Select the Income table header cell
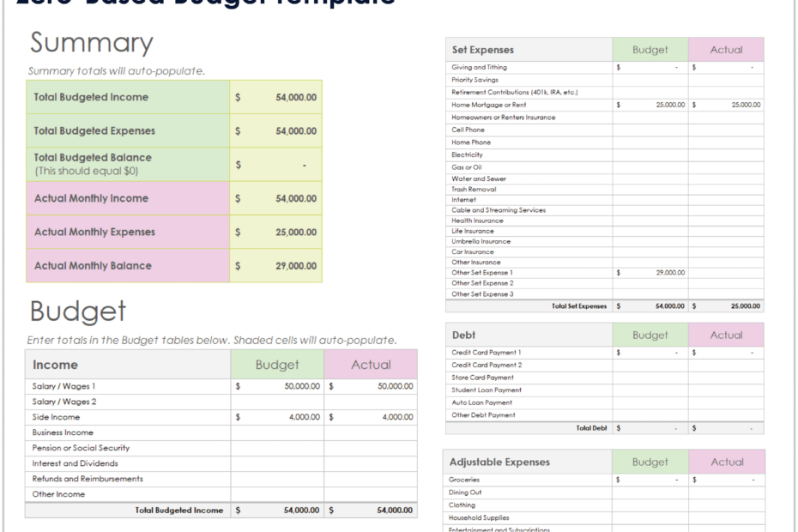This screenshot has width=798, height=532. coord(128,365)
